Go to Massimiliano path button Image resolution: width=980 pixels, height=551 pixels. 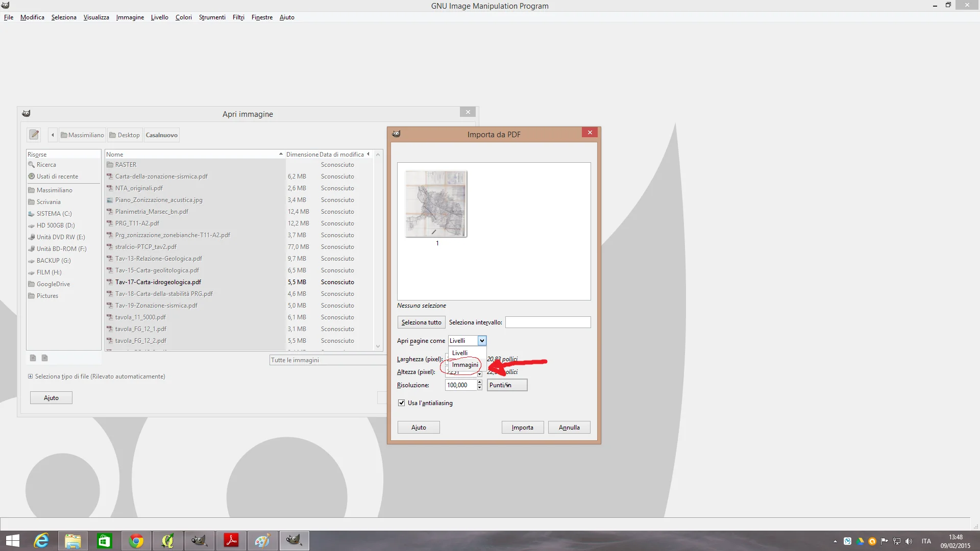[x=82, y=135]
